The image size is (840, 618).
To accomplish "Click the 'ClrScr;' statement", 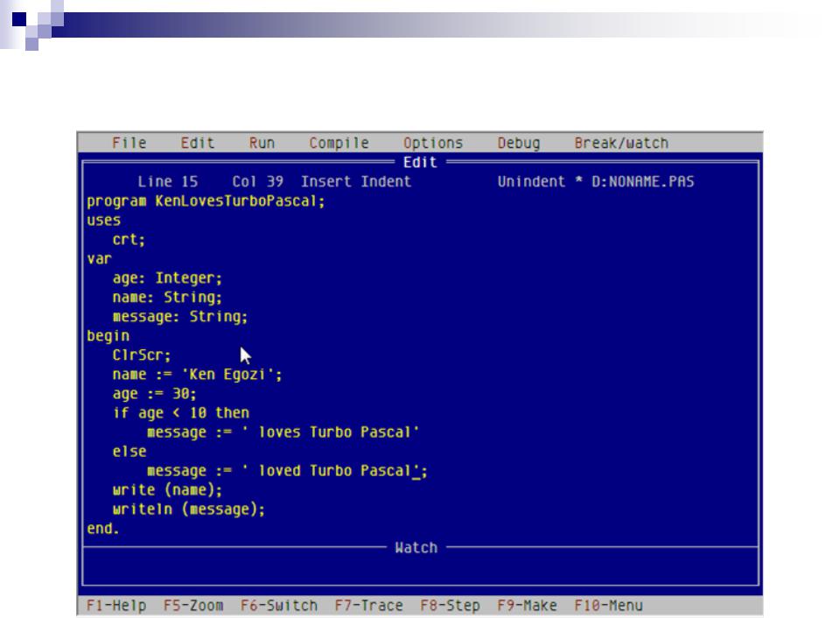I will click(142, 355).
